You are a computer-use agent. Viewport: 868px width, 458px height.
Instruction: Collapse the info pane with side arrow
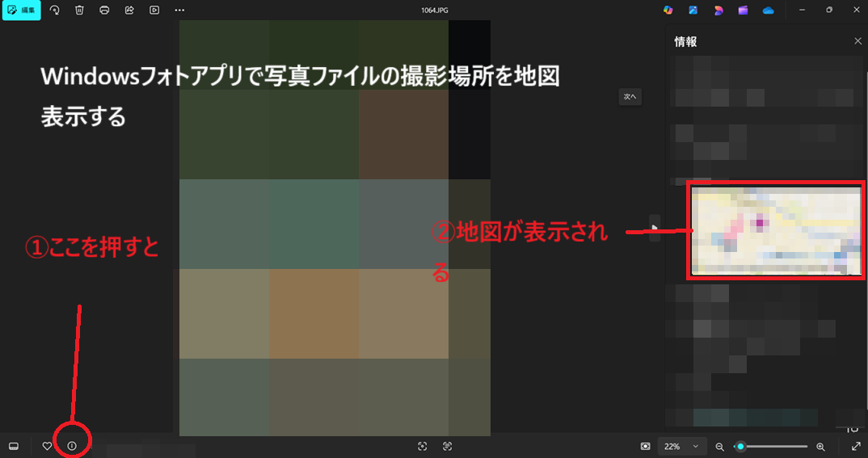coord(655,228)
